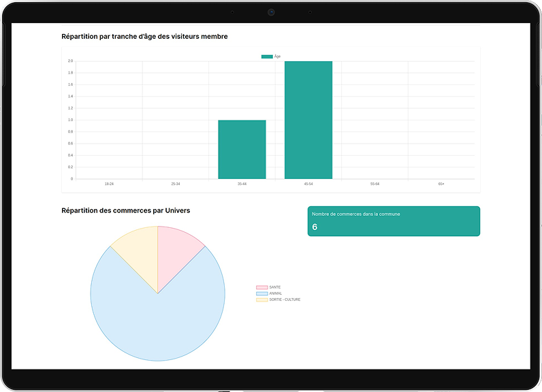
Task: Toggle SORTIE - CULTURE legend entry
Action: pyautogui.click(x=278, y=299)
